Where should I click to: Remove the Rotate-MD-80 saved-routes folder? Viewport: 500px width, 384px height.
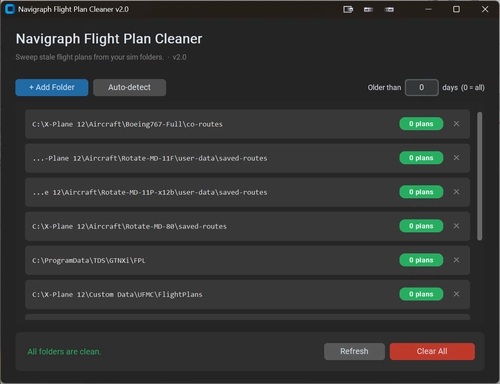pos(456,226)
